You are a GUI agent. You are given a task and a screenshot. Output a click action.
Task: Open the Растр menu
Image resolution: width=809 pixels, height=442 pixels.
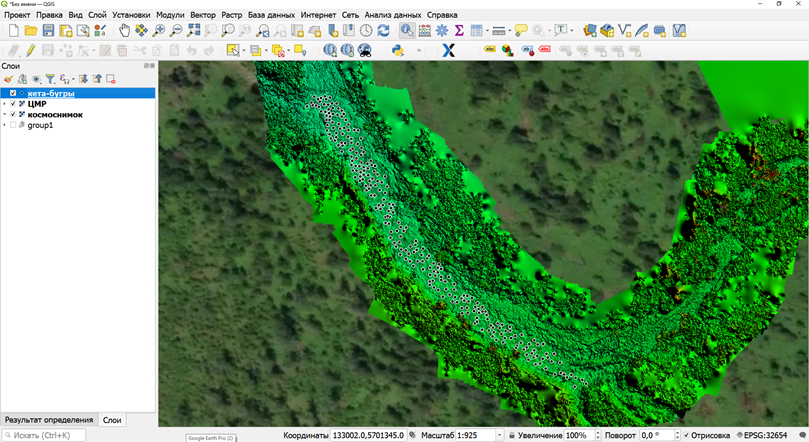tap(231, 15)
